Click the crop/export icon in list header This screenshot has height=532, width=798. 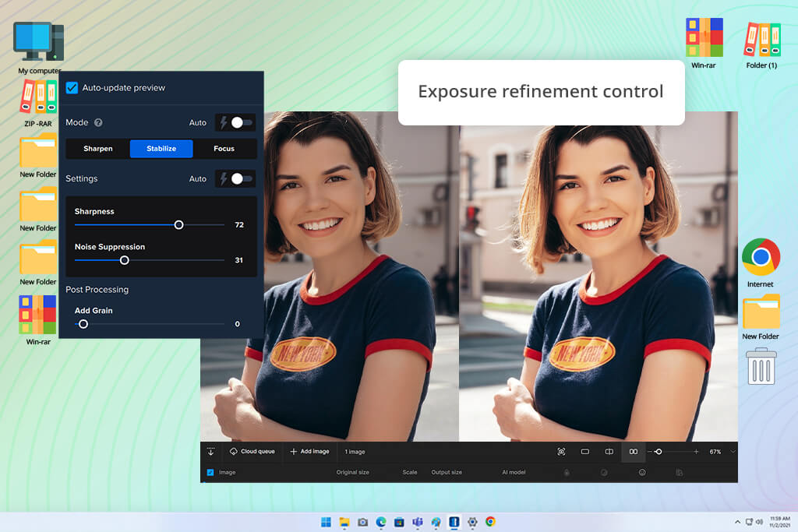click(679, 473)
